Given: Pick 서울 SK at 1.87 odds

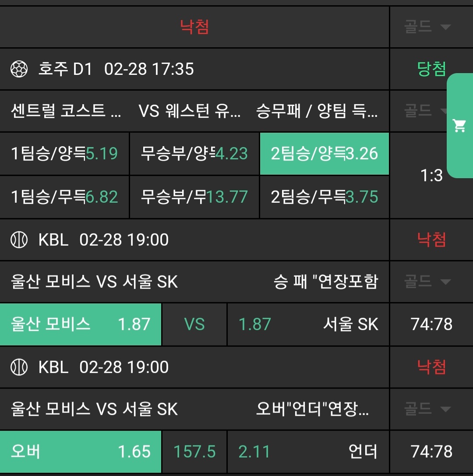Looking at the screenshot, I should tap(308, 324).
